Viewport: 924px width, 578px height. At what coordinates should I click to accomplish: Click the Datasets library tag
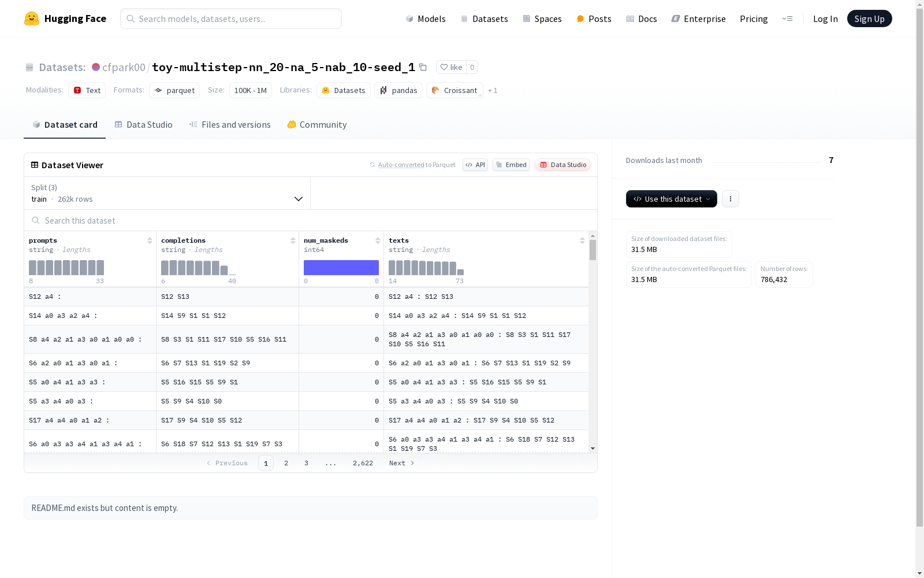click(344, 90)
